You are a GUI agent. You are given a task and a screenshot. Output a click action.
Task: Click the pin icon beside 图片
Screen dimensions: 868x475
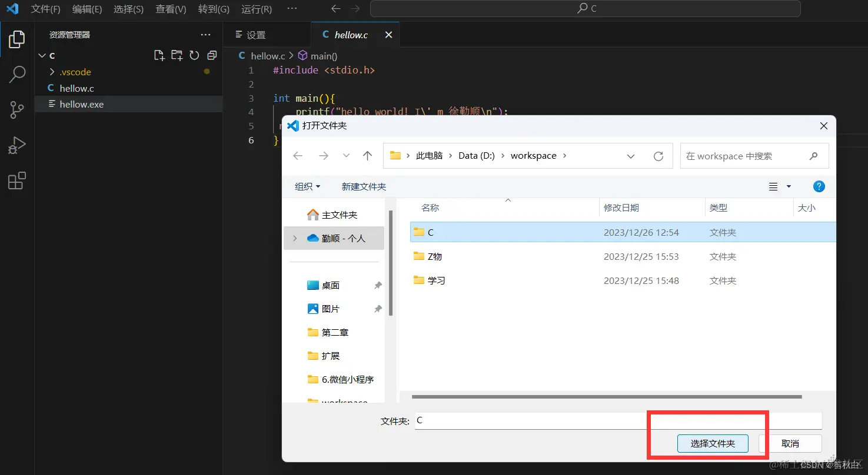tap(378, 309)
